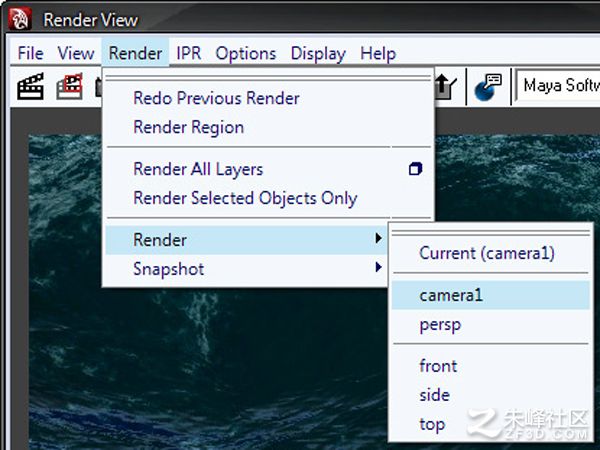Open the Options menu
The height and width of the screenshot is (450, 600).
click(246, 53)
